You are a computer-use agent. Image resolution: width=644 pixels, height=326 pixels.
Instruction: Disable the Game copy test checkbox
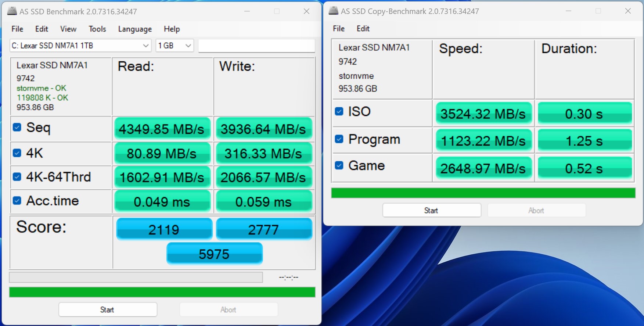[x=339, y=165]
